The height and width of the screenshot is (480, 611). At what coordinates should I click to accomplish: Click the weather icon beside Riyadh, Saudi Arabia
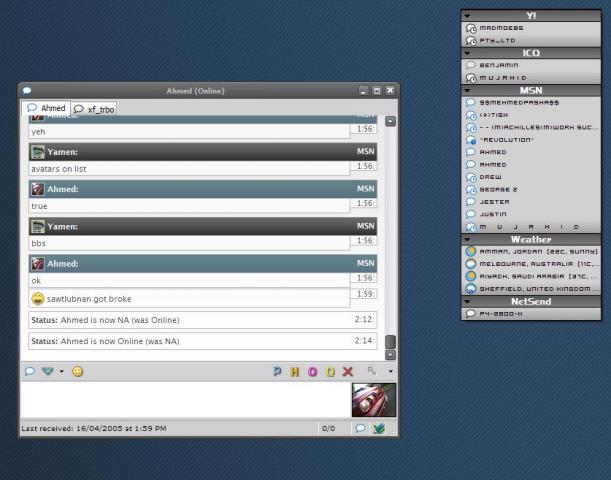pyautogui.click(x=471, y=276)
